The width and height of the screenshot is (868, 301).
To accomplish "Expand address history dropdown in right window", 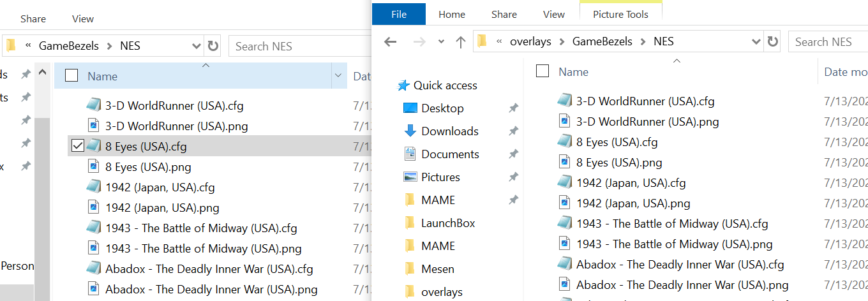I will click(x=757, y=42).
